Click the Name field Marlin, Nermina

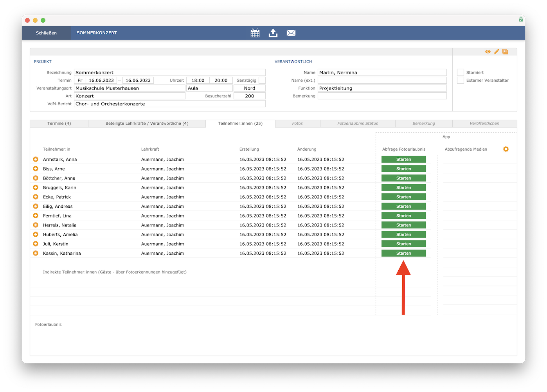point(382,72)
